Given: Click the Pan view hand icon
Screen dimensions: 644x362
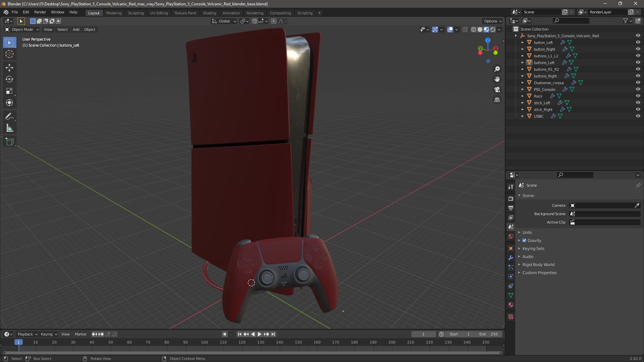Looking at the screenshot, I should pos(497,79).
